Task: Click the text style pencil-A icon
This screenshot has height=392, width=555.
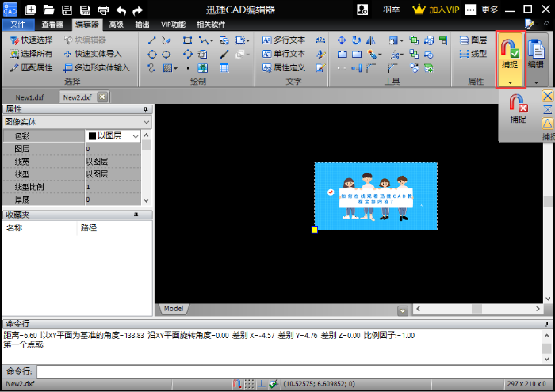Action: tap(320, 54)
